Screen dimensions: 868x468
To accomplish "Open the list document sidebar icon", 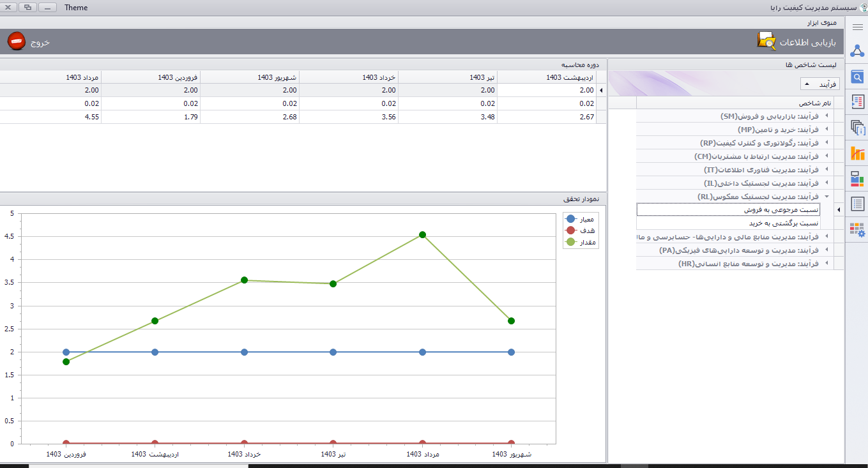I will click(857, 204).
